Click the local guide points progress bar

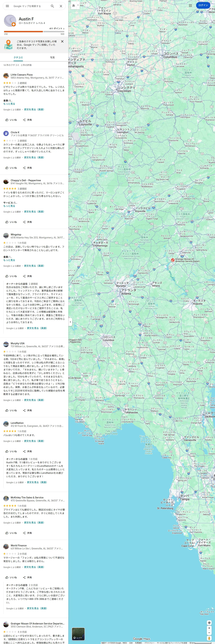click(x=34, y=31)
